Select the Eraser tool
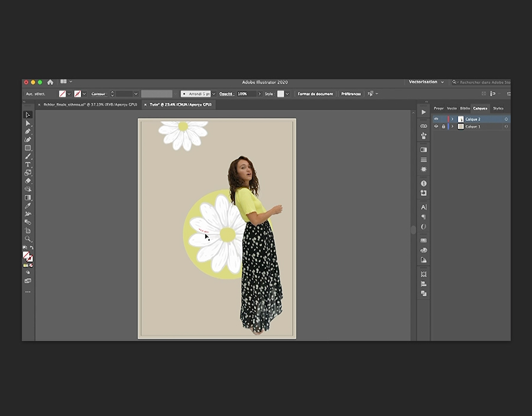 (28, 181)
